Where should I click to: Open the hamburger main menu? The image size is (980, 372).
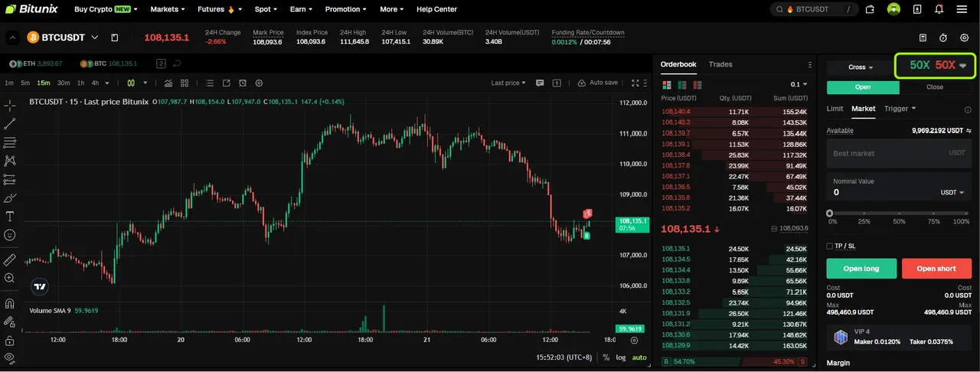(962, 9)
